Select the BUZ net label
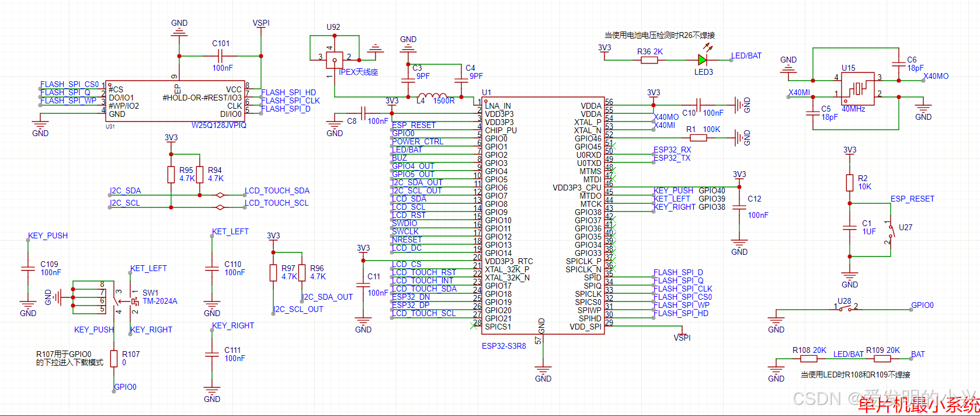 (399, 158)
